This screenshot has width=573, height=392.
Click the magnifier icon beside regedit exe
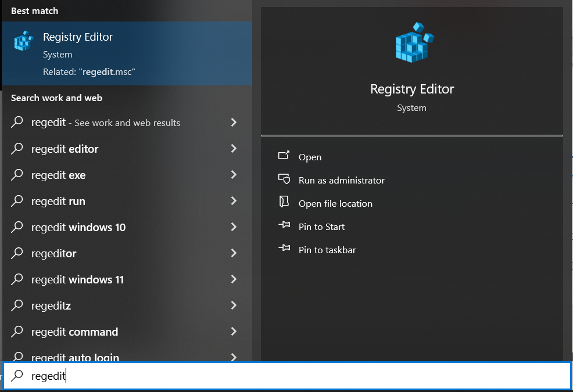click(16, 175)
